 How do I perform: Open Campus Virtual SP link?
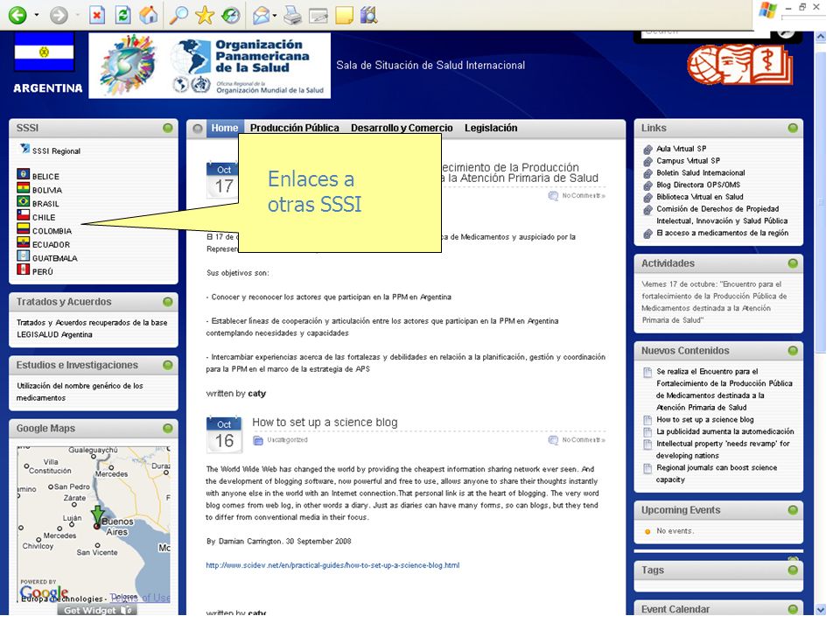point(689,161)
